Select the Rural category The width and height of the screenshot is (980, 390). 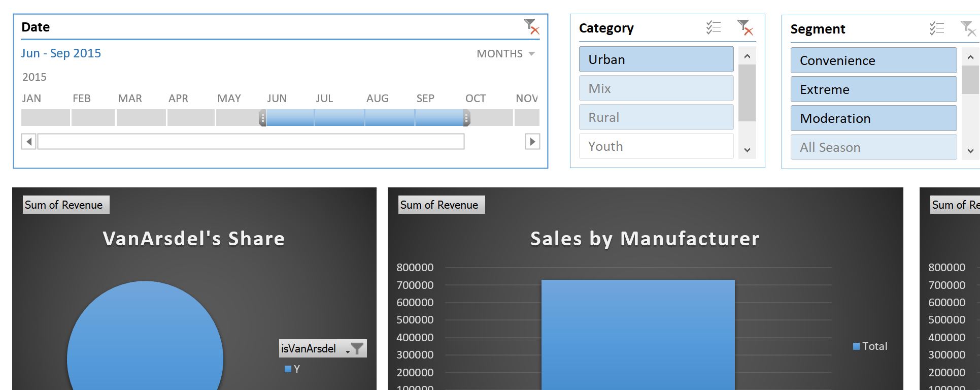coord(656,117)
